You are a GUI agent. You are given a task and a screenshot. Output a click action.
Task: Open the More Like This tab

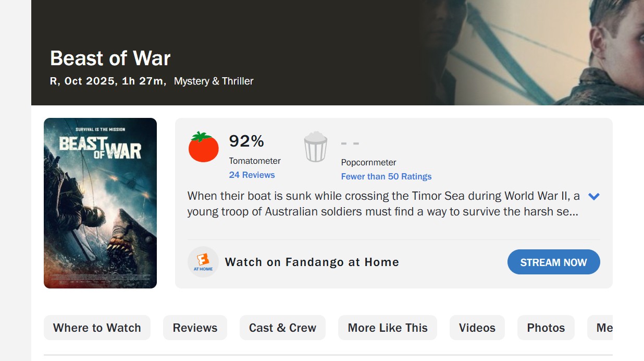pos(388,328)
